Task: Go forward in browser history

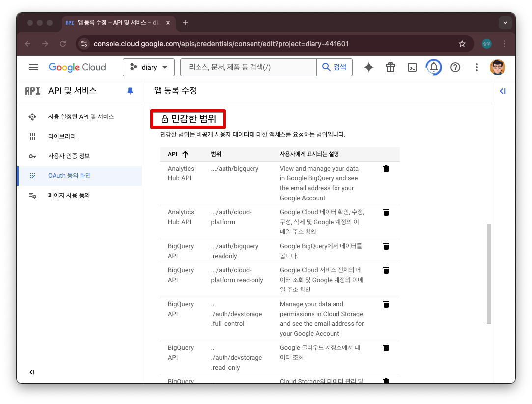Action: pos(45,44)
